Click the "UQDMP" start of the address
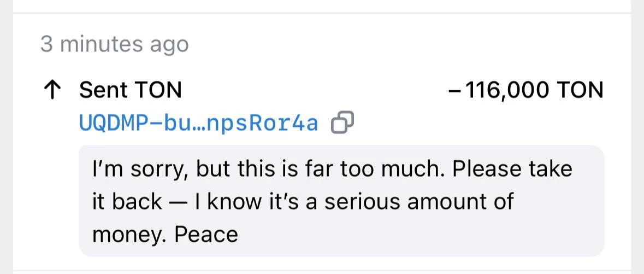Viewport: 644px width, 274px height. (x=108, y=123)
